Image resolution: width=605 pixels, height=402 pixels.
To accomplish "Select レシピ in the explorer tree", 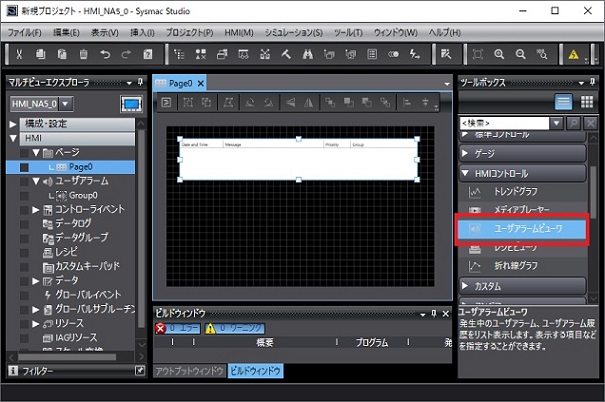I will click(x=66, y=252).
